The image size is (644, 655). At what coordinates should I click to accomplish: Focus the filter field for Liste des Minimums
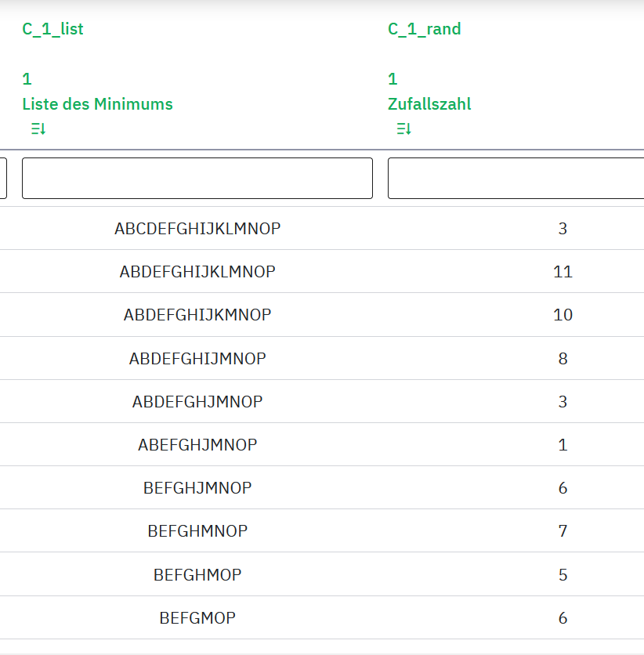tap(197, 179)
